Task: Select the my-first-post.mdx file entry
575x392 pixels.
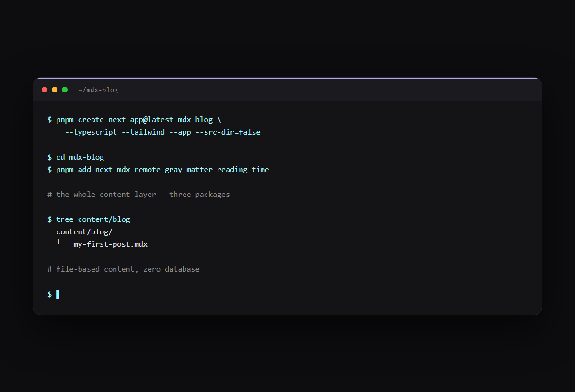Action: coord(110,244)
